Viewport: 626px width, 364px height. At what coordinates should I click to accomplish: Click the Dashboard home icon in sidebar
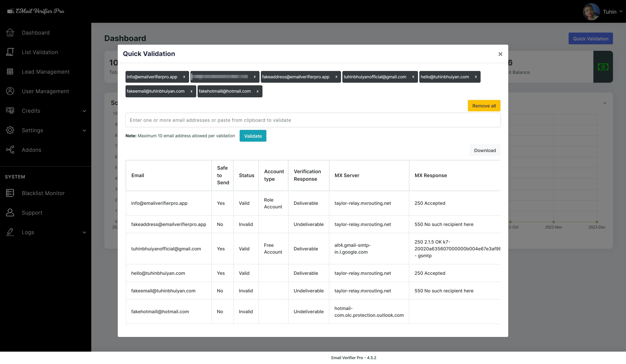(x=10, y=33)
